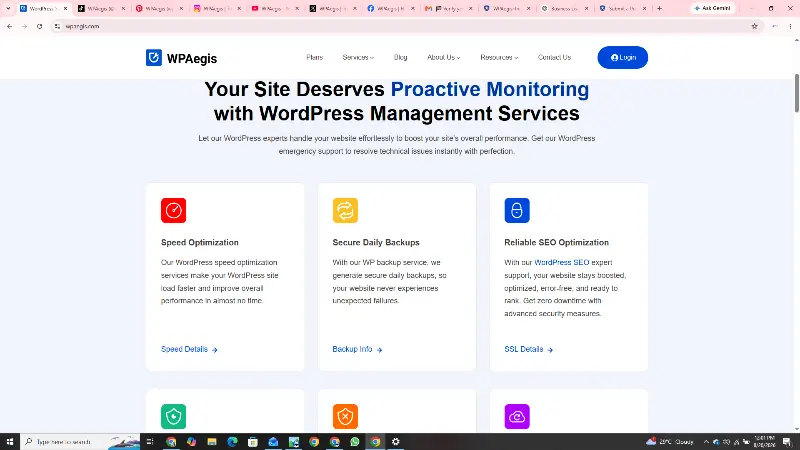Click the purple cloud card icon
This screenshot has height=450, width=800.
517,416
